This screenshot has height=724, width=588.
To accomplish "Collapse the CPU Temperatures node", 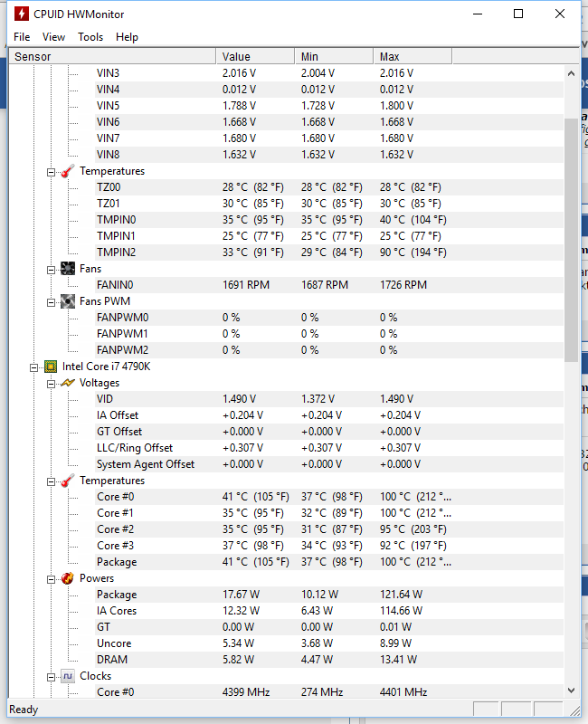I will point(51,481).
